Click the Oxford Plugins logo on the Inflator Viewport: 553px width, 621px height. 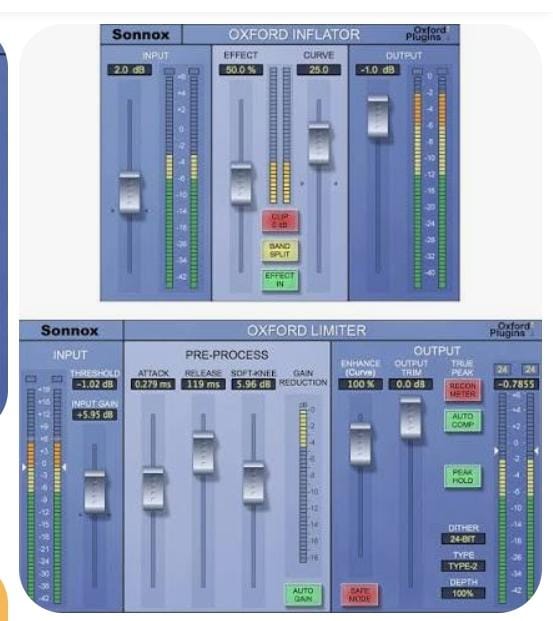point(426,34)
